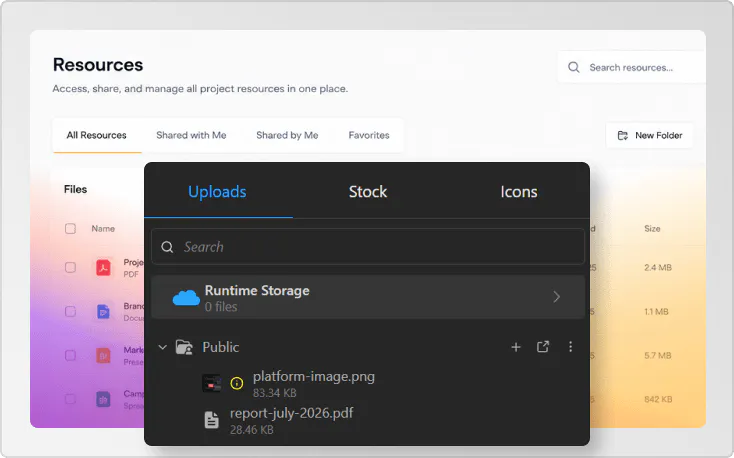
Task: Click the red PDF file icon
Action: point(103,267)
